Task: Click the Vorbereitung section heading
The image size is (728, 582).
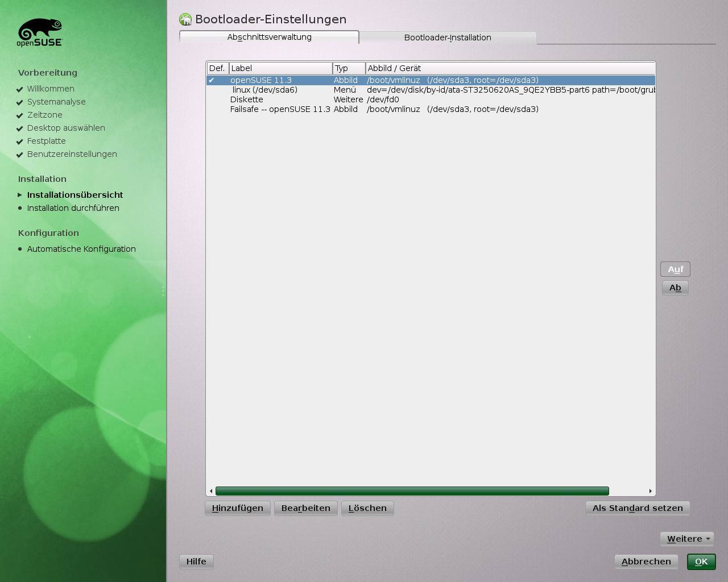Action: pos(48,73)
